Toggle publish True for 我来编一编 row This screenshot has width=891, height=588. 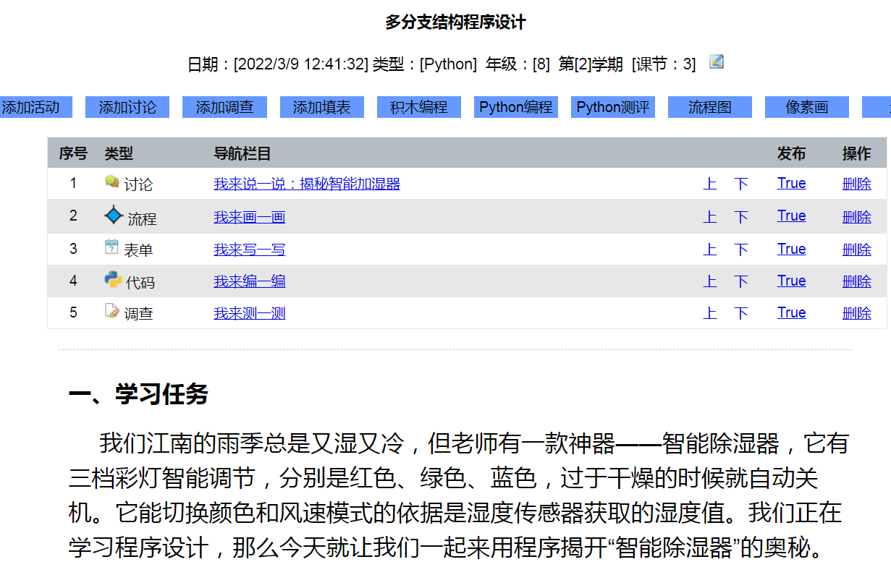tap(792, 281)
